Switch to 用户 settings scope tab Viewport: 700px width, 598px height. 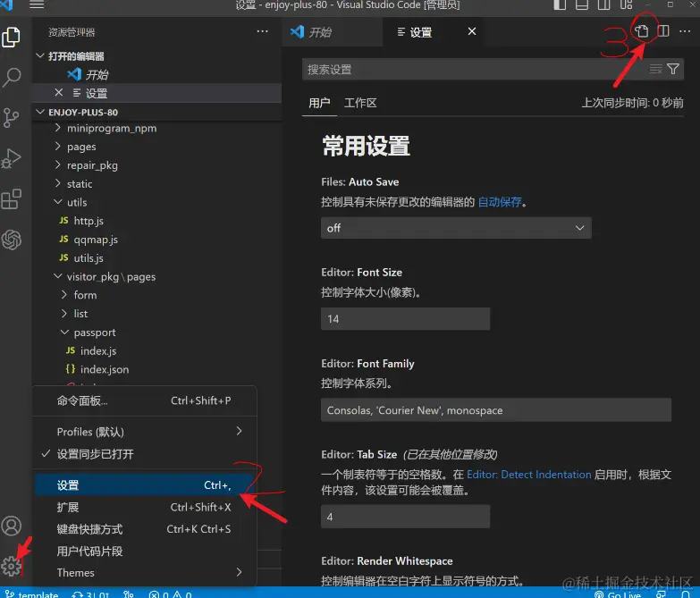pos(319,103)
